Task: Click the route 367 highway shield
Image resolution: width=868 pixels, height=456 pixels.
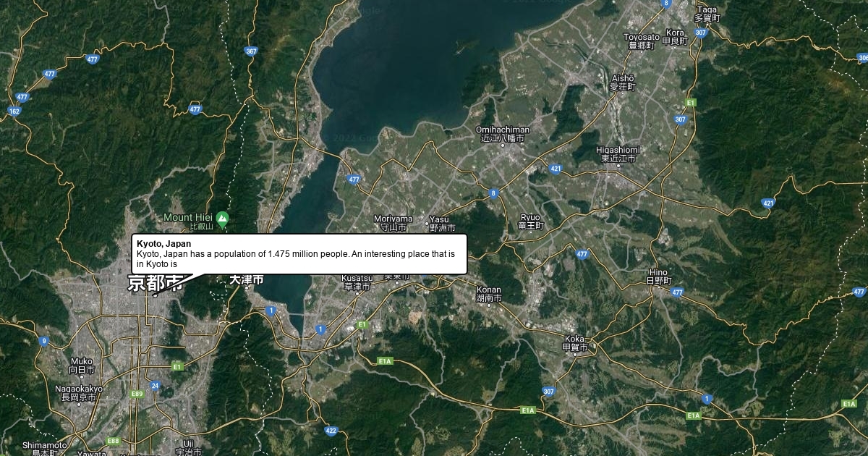Action: point(251,51)
